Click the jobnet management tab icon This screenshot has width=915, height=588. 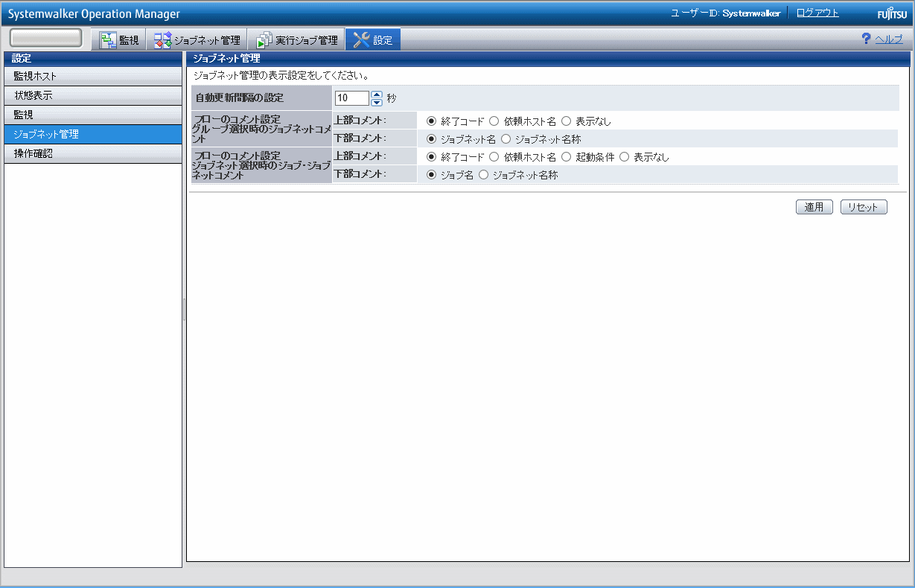pyautogui.click(x=162, y=40)
